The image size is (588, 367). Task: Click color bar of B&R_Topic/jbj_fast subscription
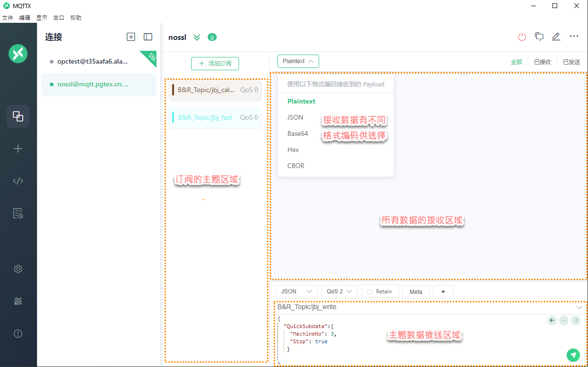pos(173,117)
